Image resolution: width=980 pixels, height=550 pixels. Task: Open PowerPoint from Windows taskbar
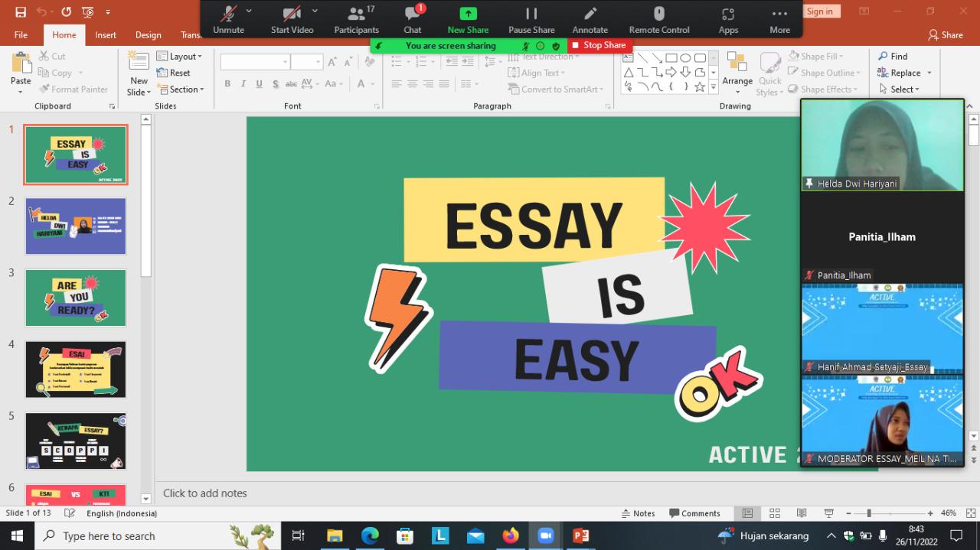pyautogui.click(x=581, y=535)
